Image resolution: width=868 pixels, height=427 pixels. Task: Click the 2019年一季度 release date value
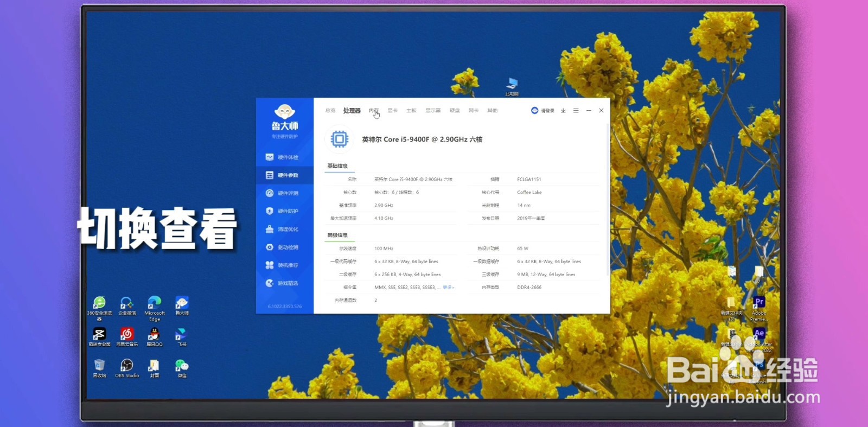(x=531, y=219)
